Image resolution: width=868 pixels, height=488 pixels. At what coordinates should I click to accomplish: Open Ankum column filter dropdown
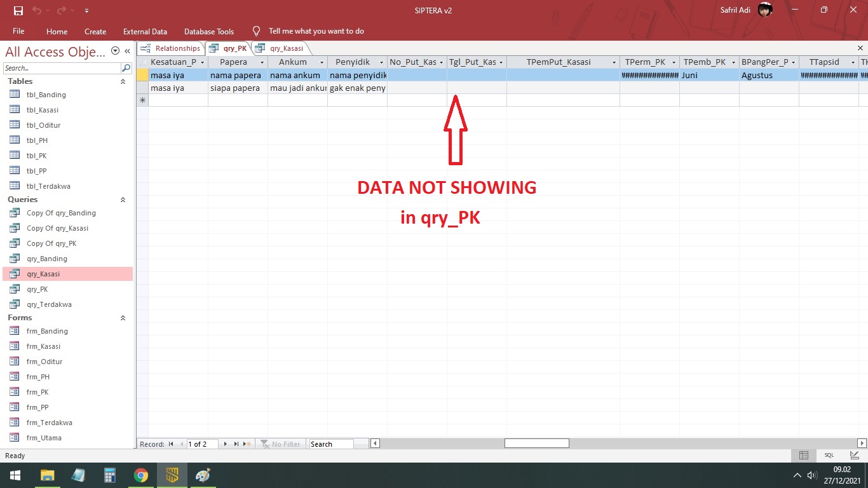tap(322, 62)
